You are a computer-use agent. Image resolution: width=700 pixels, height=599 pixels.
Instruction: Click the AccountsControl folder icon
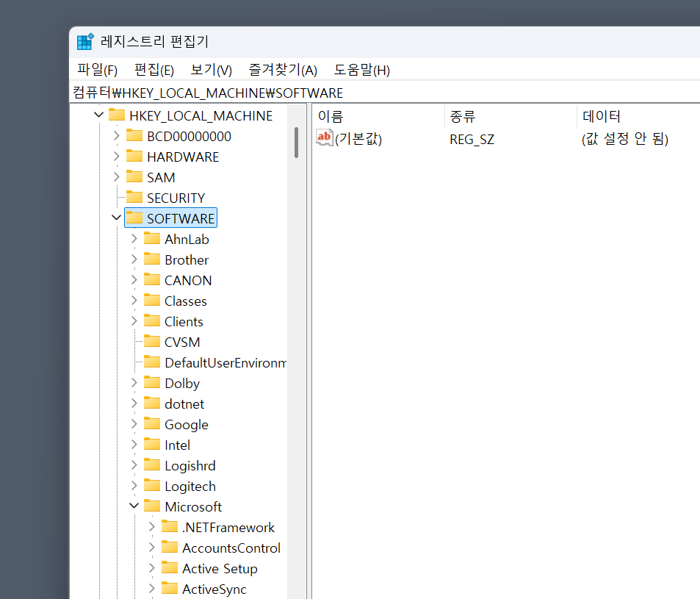pos(169,548)
